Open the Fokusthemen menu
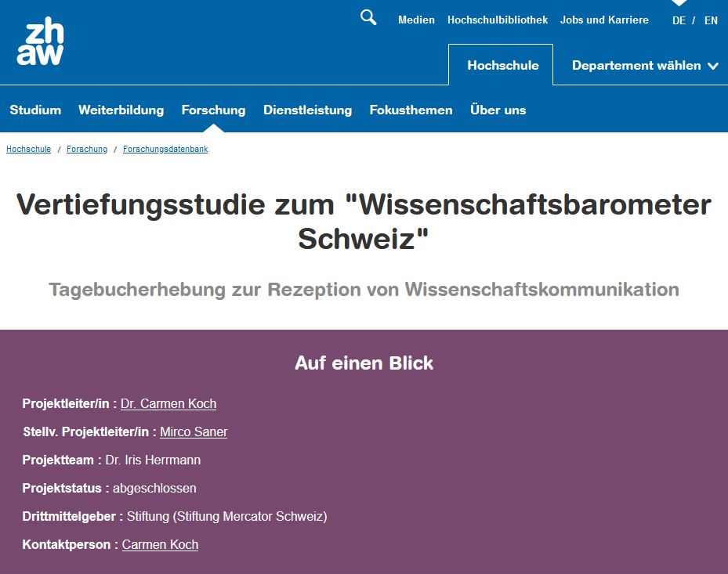Screen dimensions: 728x574 411,110
